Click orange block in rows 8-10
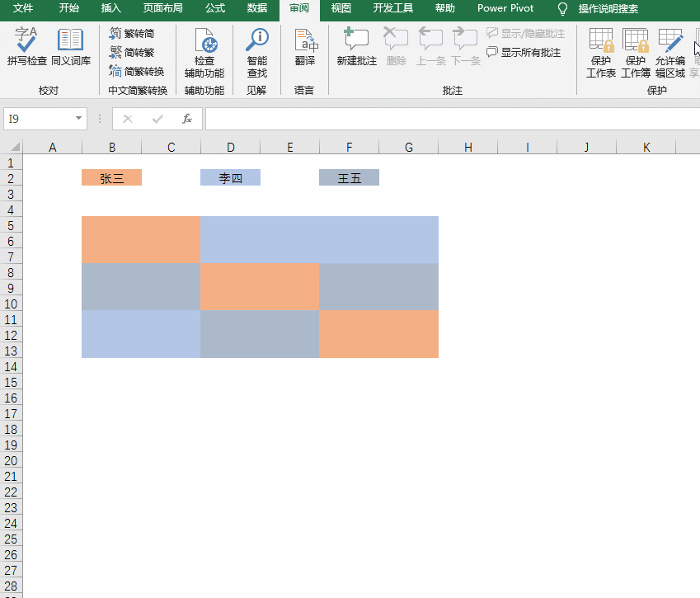Viewport: 700px width, 598px height. (x=260, y=287)
